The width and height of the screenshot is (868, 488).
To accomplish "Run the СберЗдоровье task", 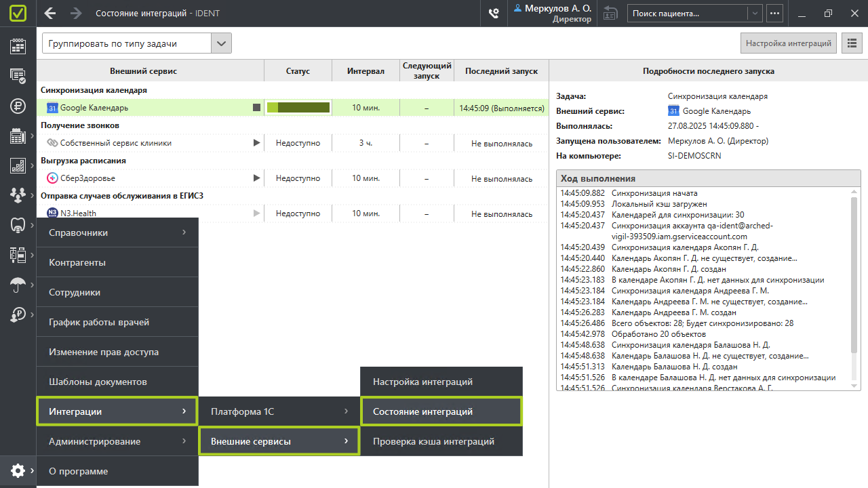I will 256,178.
